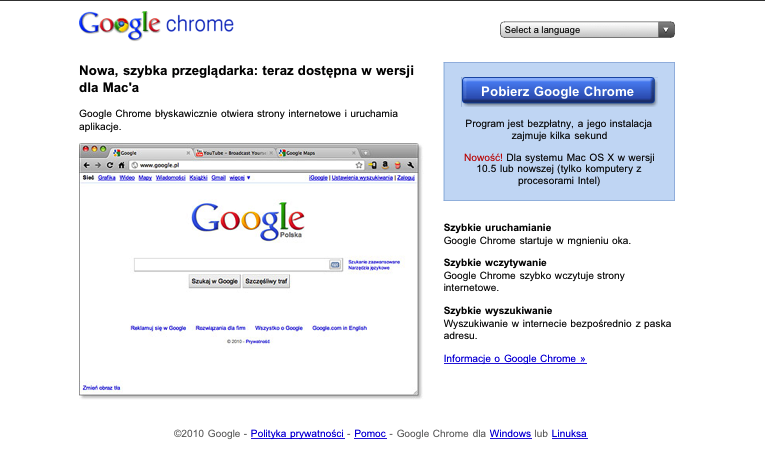This screenshot has width=765, height=455.
Task: Click the red Nowość! label
Action: pyautogui.click(x=483, y=158)
